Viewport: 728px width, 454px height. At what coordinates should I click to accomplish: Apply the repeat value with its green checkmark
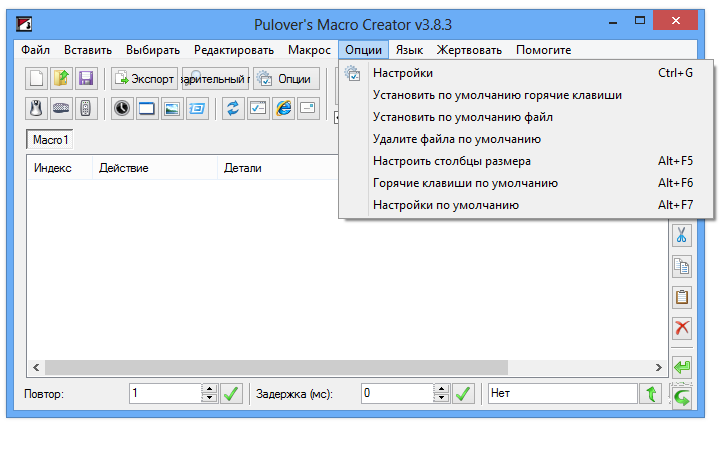click(231, 394)
